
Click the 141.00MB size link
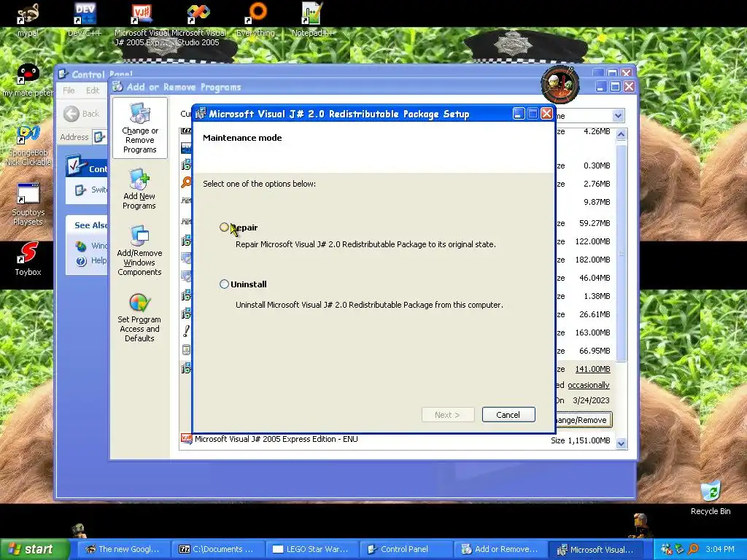[x=592, y=369]
